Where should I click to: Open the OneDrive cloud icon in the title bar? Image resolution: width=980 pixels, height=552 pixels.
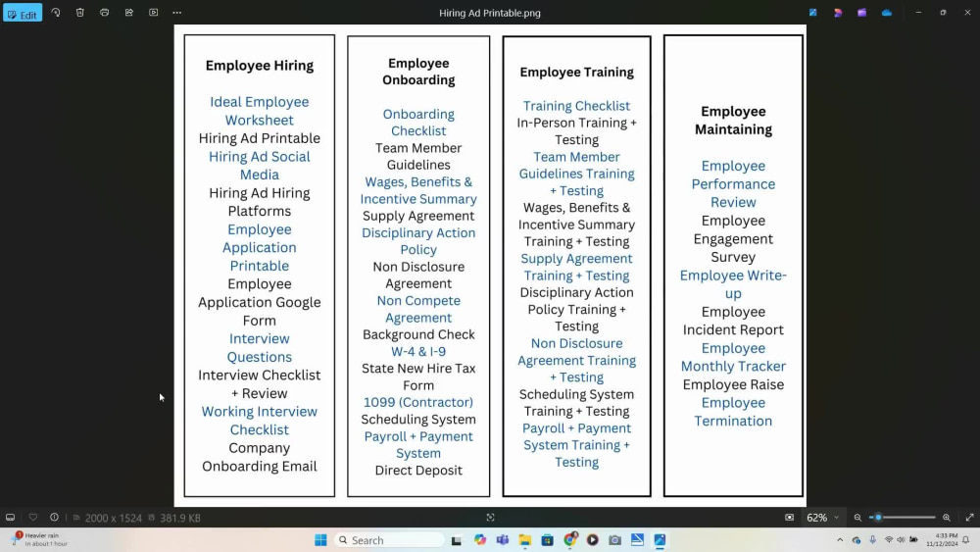(886, 13)
